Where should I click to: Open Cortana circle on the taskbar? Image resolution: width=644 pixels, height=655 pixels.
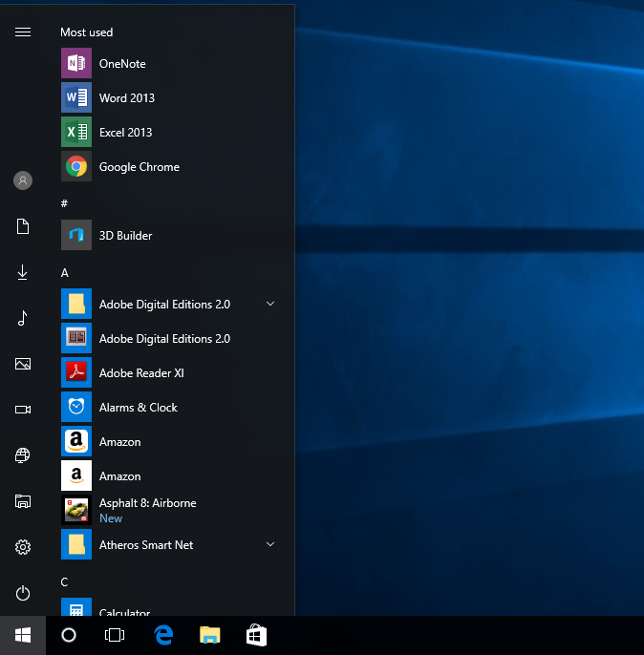tap(69, 635)
